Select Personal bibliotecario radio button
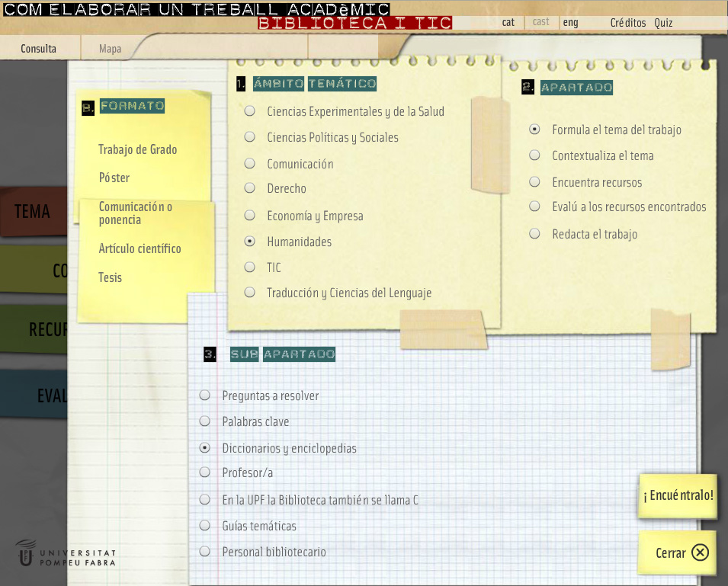728x586 pixels. pyautogui.click(x=205, y=552)
